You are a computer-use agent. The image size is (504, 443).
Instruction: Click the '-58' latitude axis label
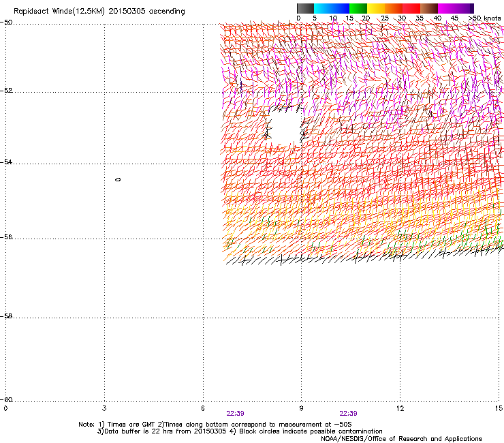point(6,316)
